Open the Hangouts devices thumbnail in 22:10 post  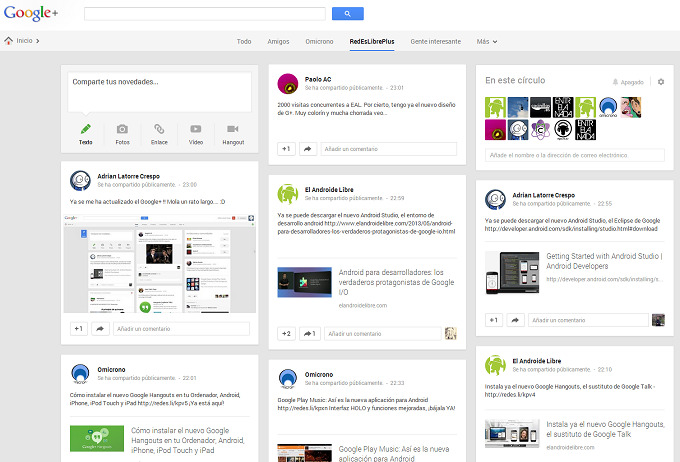(x=512, y=433)
